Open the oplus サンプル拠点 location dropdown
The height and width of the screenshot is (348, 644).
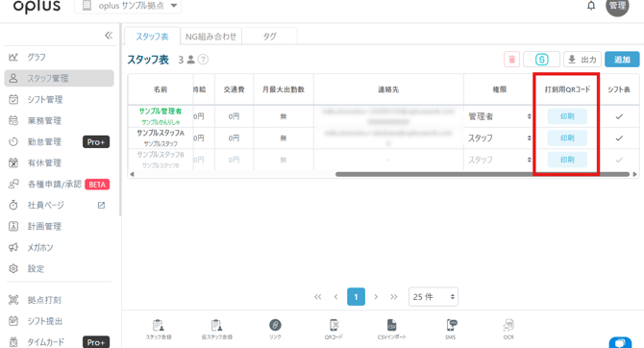[128, 6]
